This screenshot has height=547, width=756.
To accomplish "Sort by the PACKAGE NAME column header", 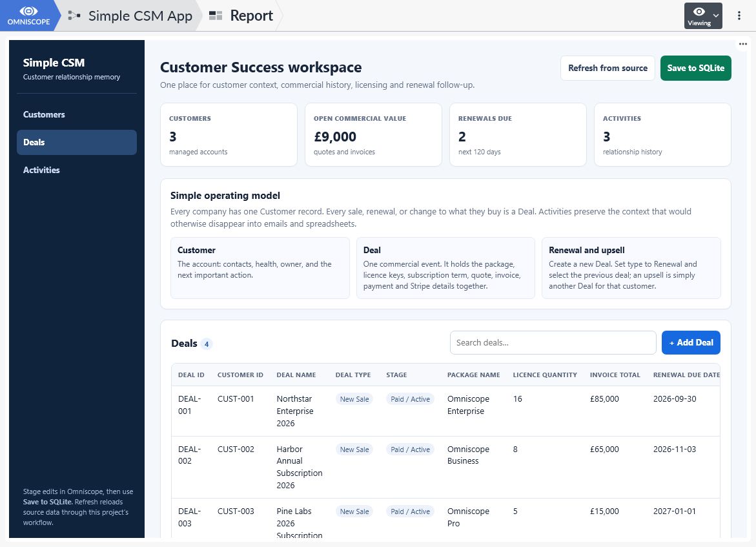I will tap(473, 375).
